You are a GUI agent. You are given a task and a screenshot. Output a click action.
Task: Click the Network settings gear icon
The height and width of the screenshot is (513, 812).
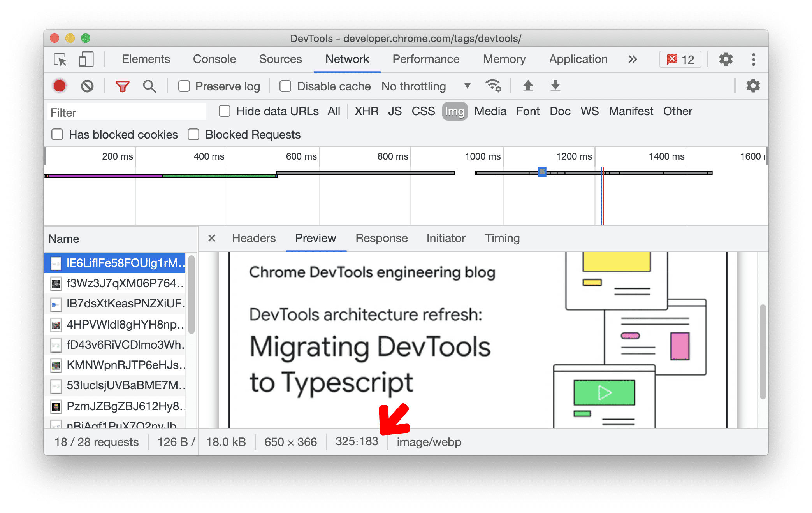(x=753, y=86)
